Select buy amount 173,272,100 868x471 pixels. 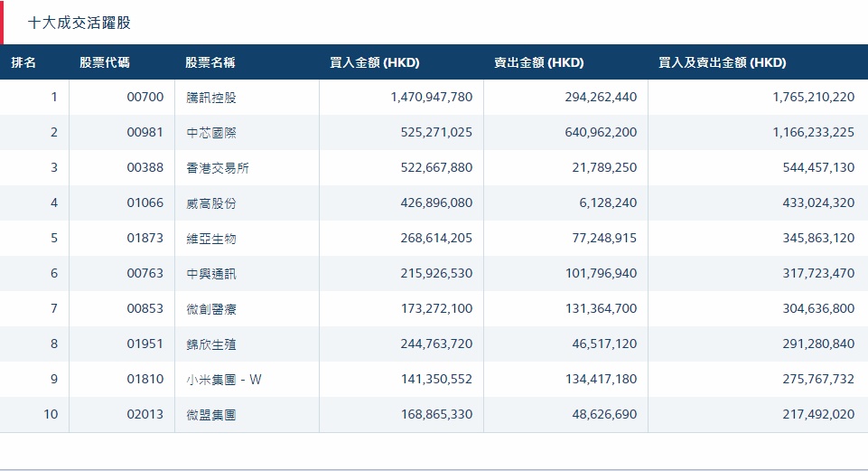[x=437, y=308]
